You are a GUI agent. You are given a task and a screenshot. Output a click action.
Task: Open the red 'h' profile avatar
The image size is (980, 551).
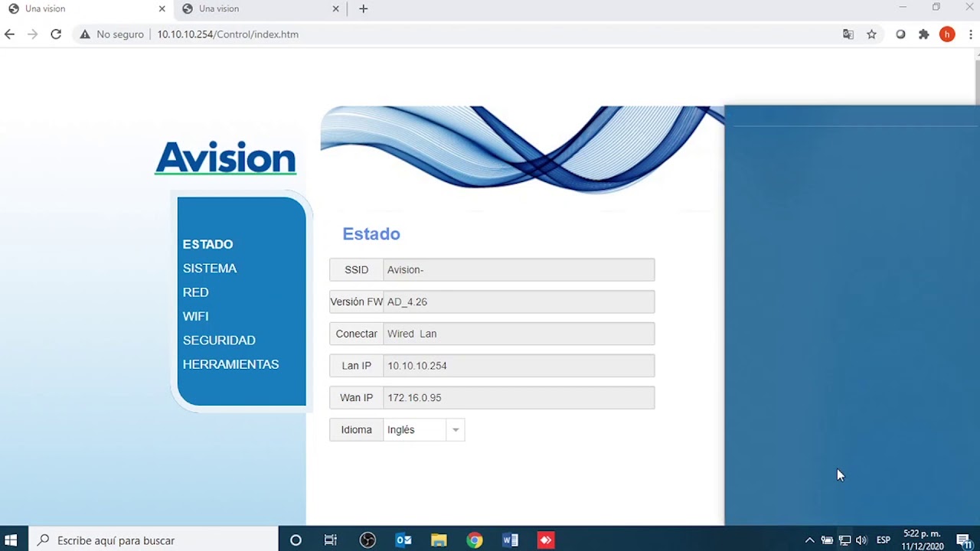tap(947, 34)
